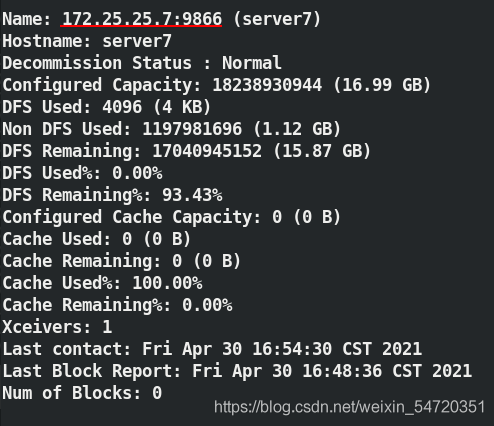Click the (16.99 GB) capacity text
Screen dimensions: 494x426
click(382, 85)
